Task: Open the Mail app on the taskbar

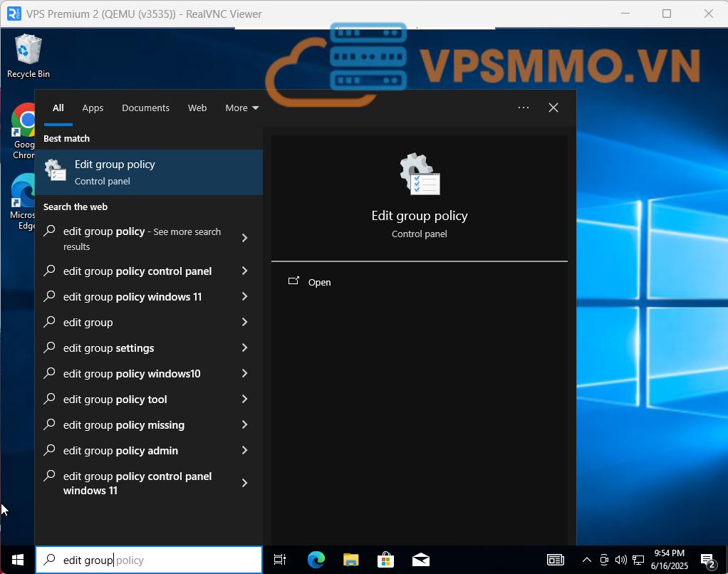Action: 420,560
